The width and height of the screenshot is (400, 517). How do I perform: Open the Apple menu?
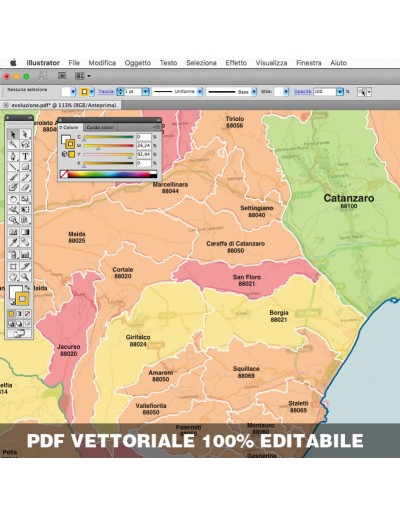pyautogui.click(x=13, y=62)
